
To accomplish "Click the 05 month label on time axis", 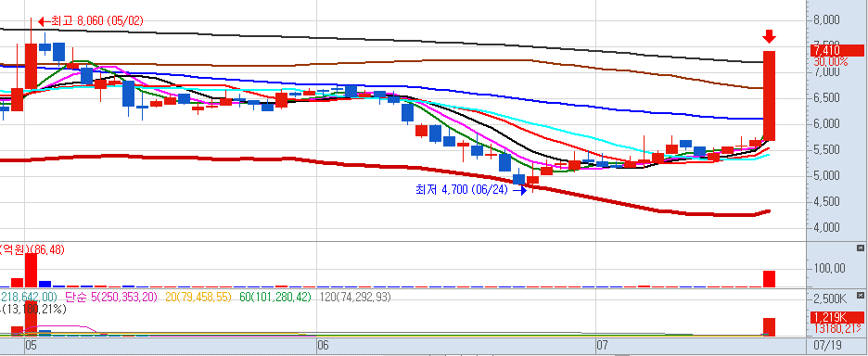I will point(31,346).
